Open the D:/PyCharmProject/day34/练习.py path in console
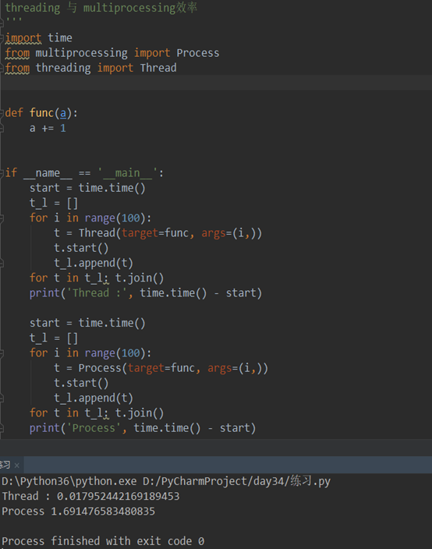 coord(237,481)
